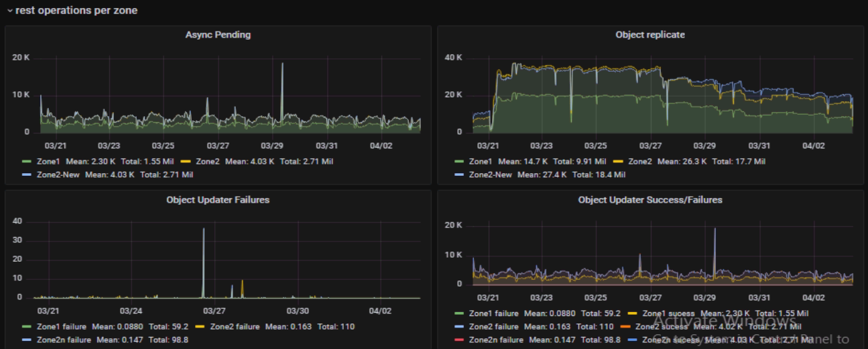Open the Async Pending panel title menu
The image size is (868, 349).
point(218,35)
